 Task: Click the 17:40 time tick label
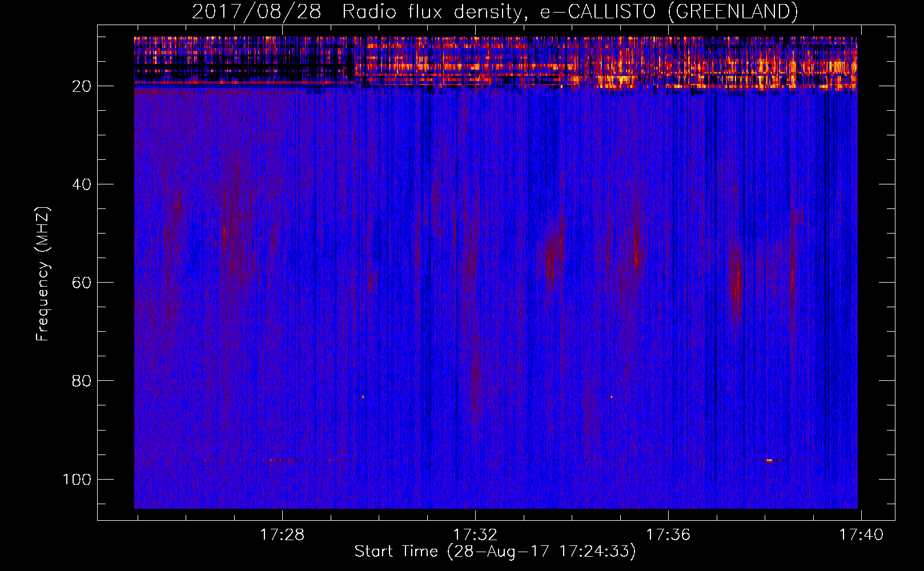point(861,535)
